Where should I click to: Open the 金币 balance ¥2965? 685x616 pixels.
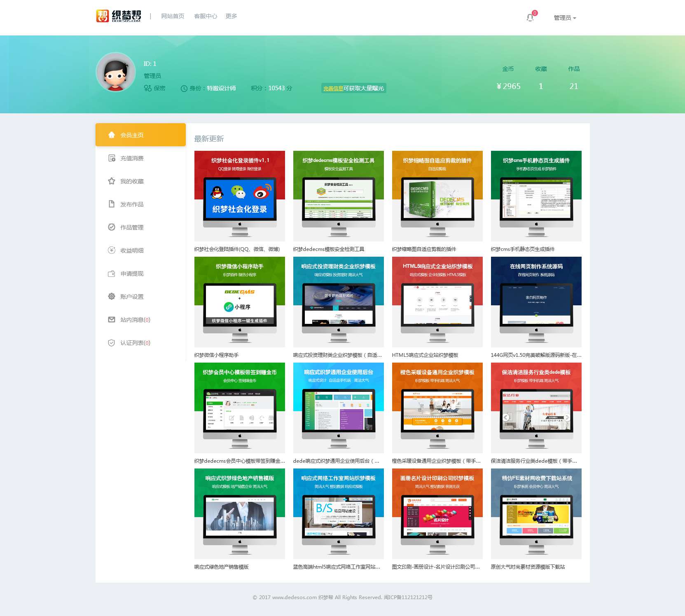pos(508,86)
